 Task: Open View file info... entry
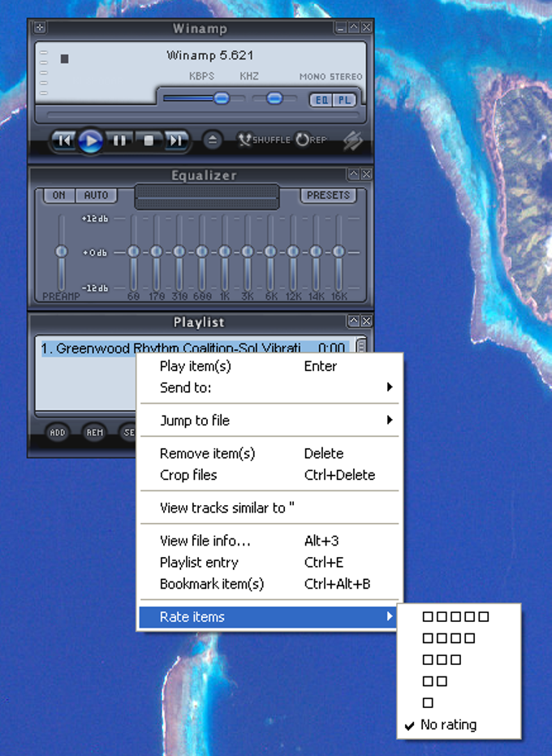pyautogui.click(x=270, y=541)
